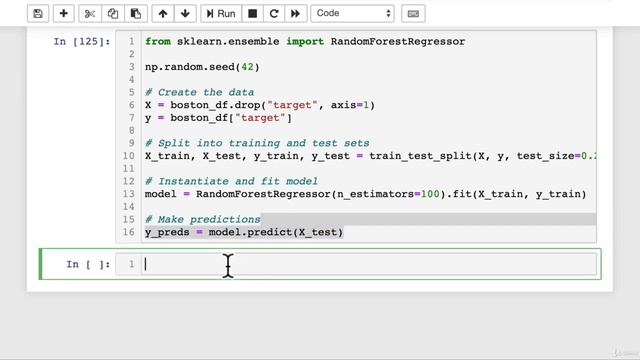This screenshot has width=640, height=360.
Task: Click the line y = boston_df["target"]
Action: coord(218,118)
